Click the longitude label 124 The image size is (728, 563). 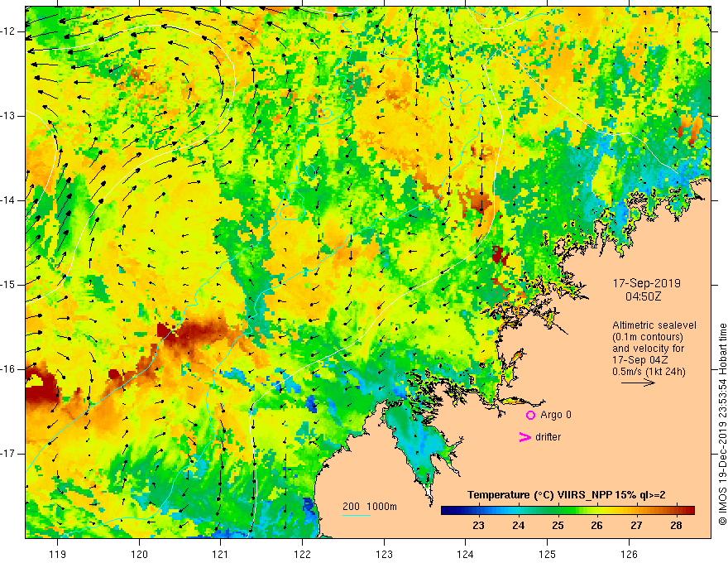[x=466, y=554]
